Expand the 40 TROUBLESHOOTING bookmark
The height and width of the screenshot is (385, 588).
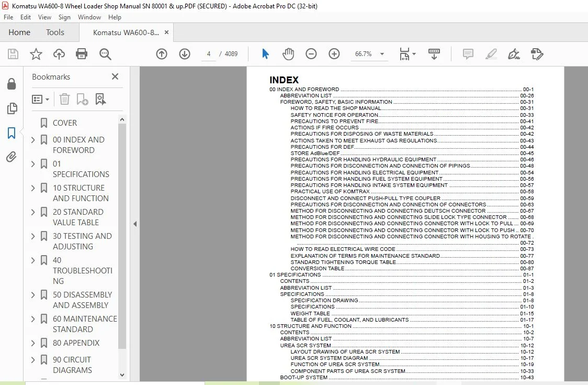point(33,260)
